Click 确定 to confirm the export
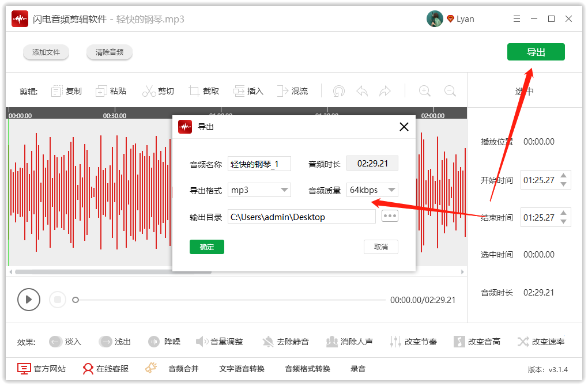588x386 pixels. (x=206, y=247)
